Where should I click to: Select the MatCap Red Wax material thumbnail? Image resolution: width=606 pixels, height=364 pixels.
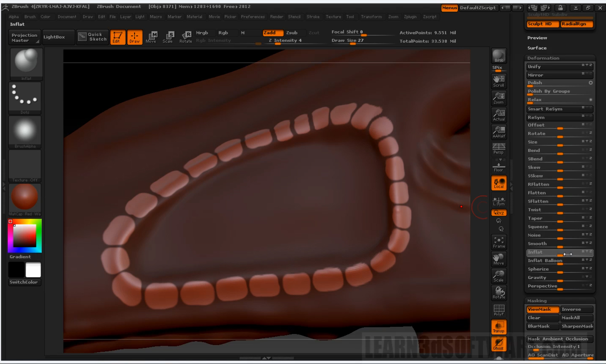25,198
